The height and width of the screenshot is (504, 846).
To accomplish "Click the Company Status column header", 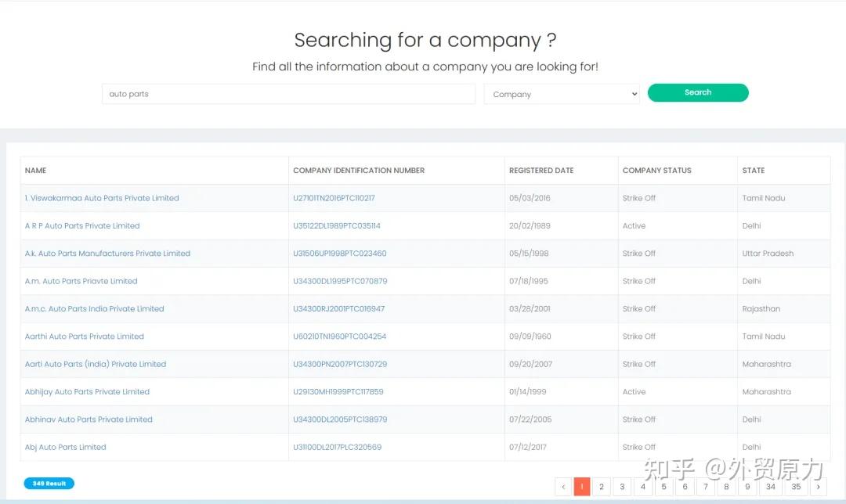I will pyautogui.click(x=656, y=171).
